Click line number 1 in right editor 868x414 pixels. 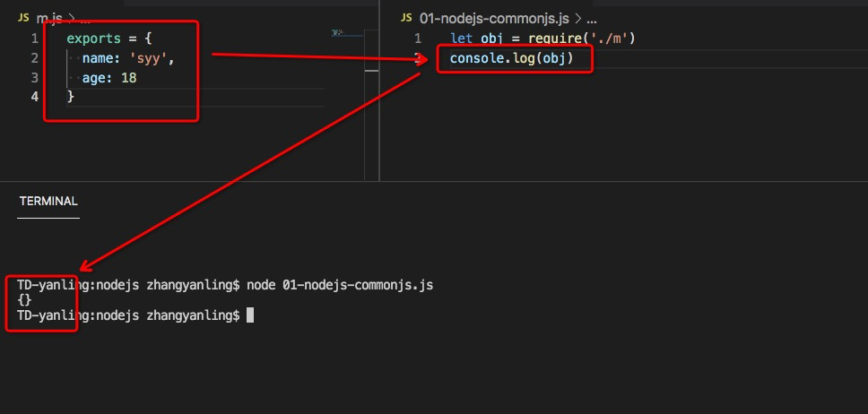tap(418, 39)
